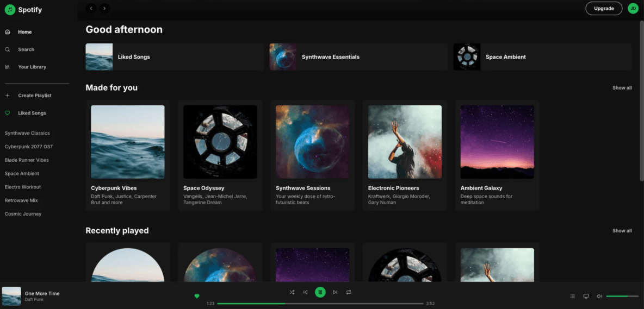The image size is (644, 309).
Task: Mute the volume speaker icon
Action: (599, 296)
